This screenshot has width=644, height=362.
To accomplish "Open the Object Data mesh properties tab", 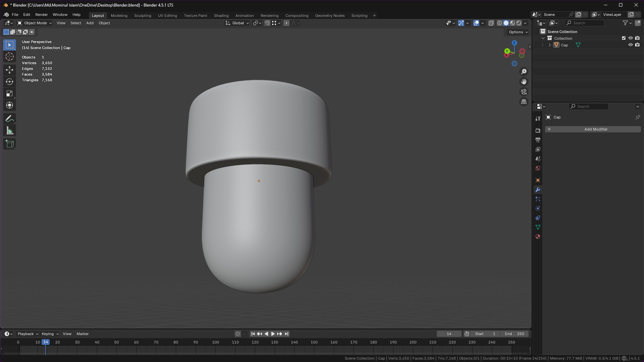I will tap(538, 227).
